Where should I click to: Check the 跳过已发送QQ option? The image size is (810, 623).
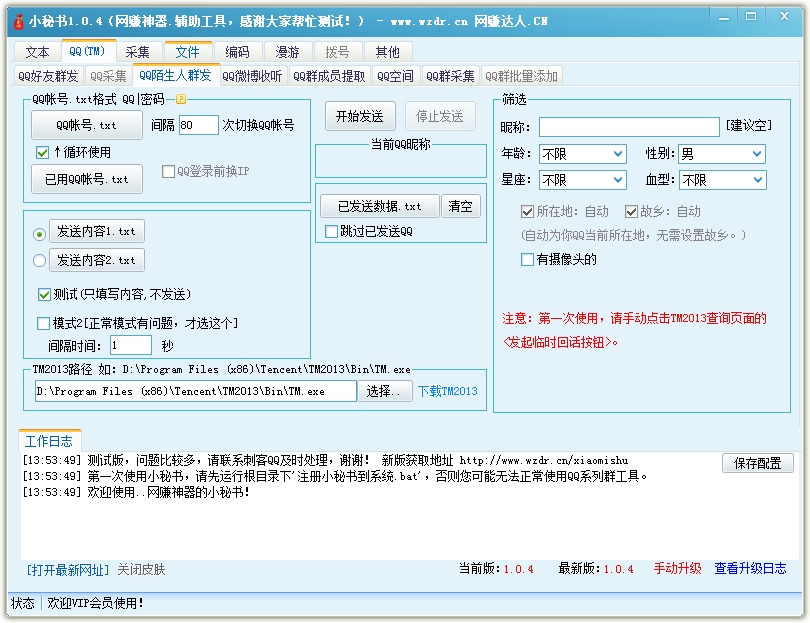pos(331,232)
